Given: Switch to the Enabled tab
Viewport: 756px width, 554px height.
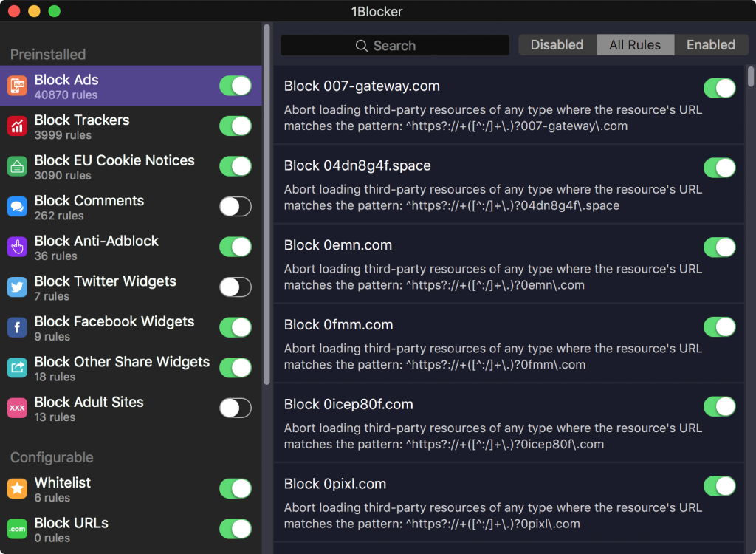Looking at the screenshot, I should click(x=710, y=44).
